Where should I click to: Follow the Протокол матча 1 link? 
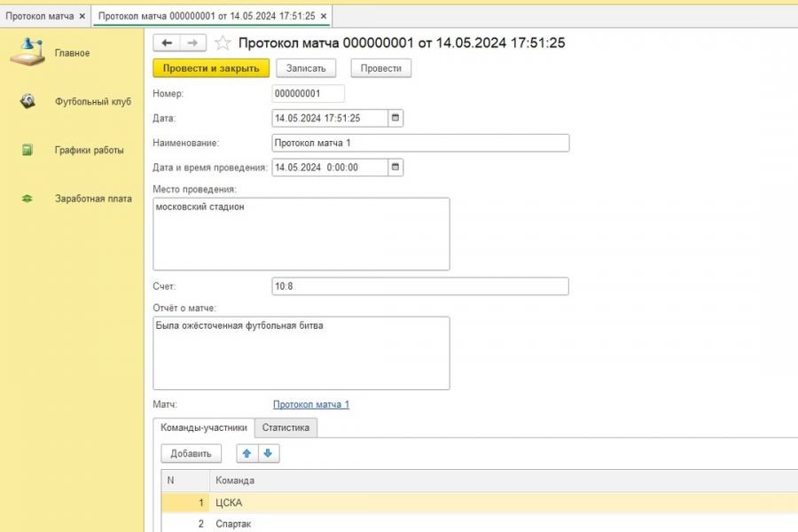[x=311, y=404]
